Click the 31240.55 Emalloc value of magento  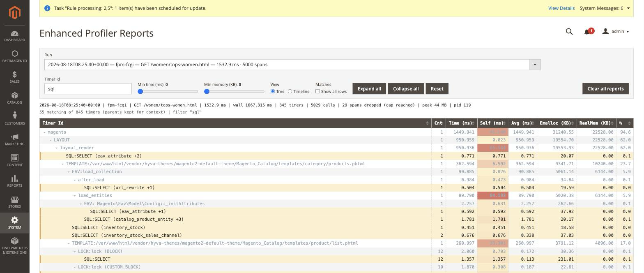click(562, 132)
